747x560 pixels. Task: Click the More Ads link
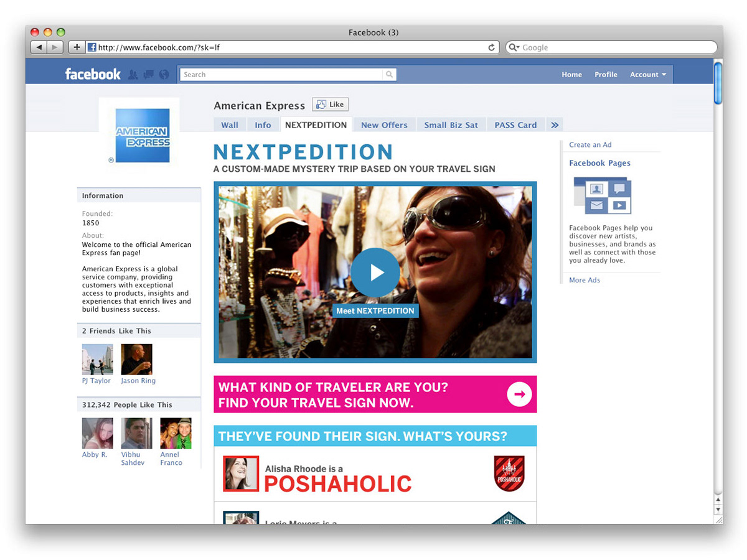pos(585,280)
